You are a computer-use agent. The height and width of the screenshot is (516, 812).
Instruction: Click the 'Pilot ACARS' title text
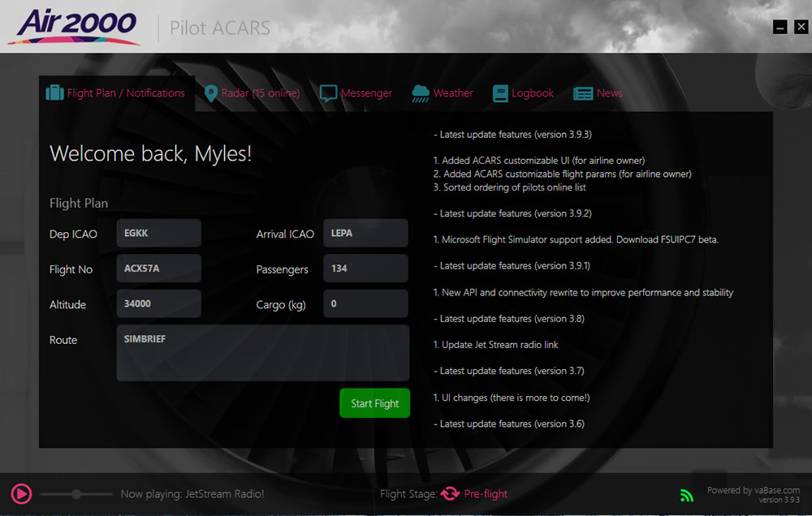(x=220, y=28)
